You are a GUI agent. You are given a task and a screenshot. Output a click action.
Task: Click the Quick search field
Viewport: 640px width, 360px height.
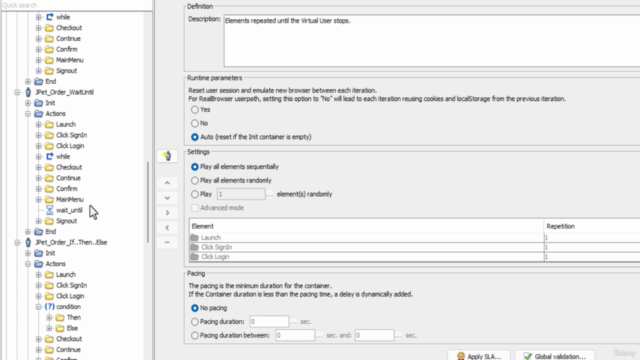click(77, 5)
